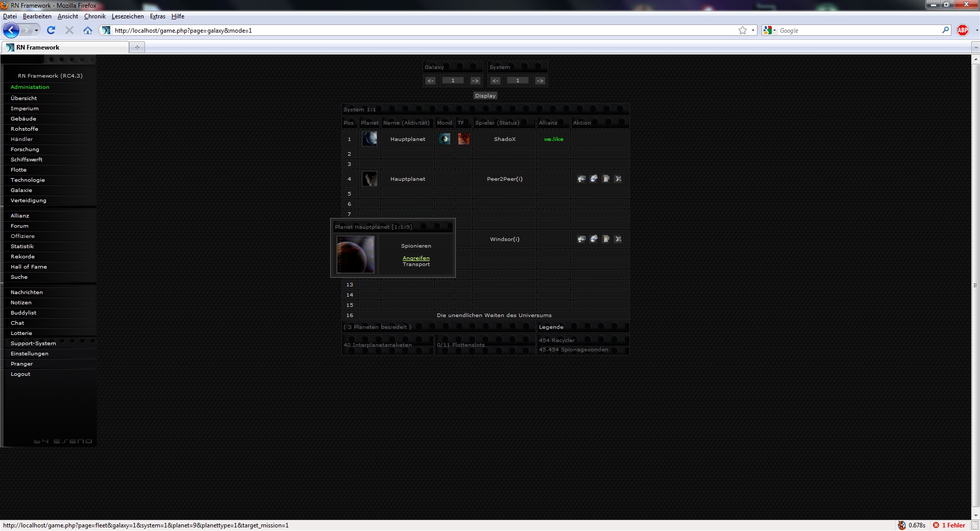Screen dimensions: 980x531
Task: Open a new tab with the plus button
Action: [x=137, y=47]
